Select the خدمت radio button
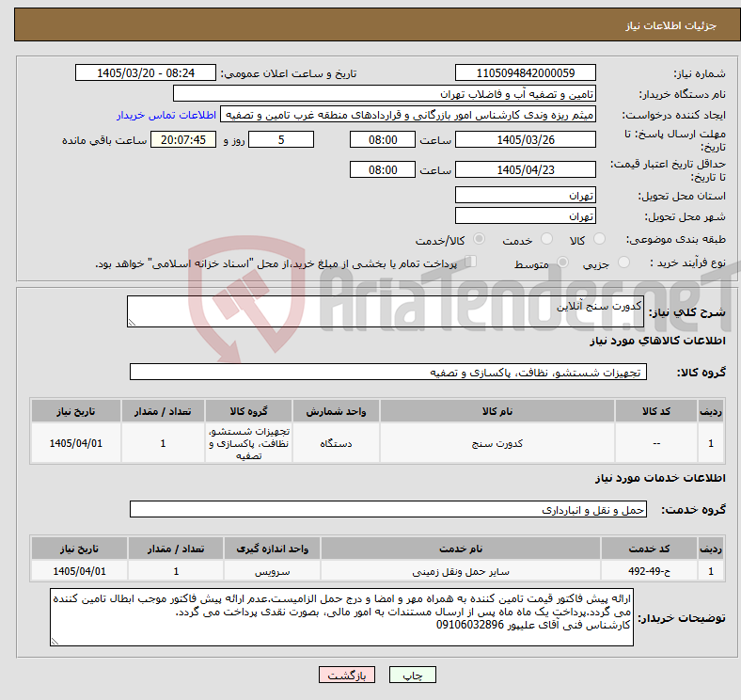This screenshot has height=700, width=741. click(546, 239)
